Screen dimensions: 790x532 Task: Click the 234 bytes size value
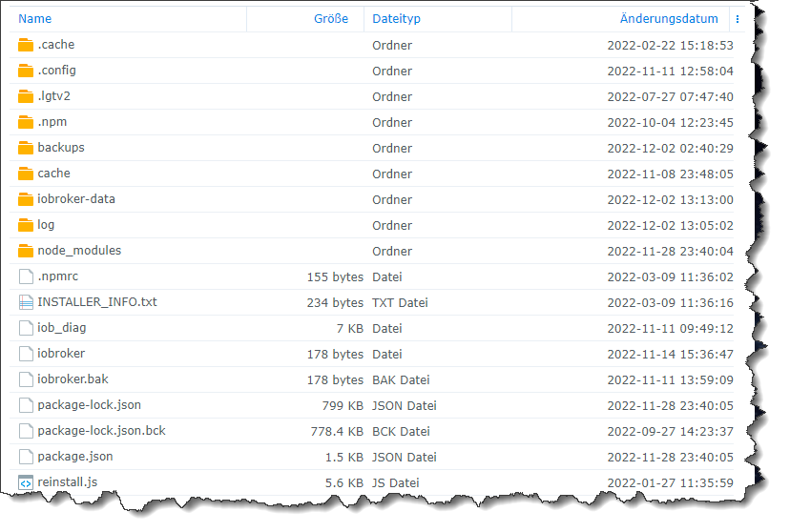click(x=335, y=302)
